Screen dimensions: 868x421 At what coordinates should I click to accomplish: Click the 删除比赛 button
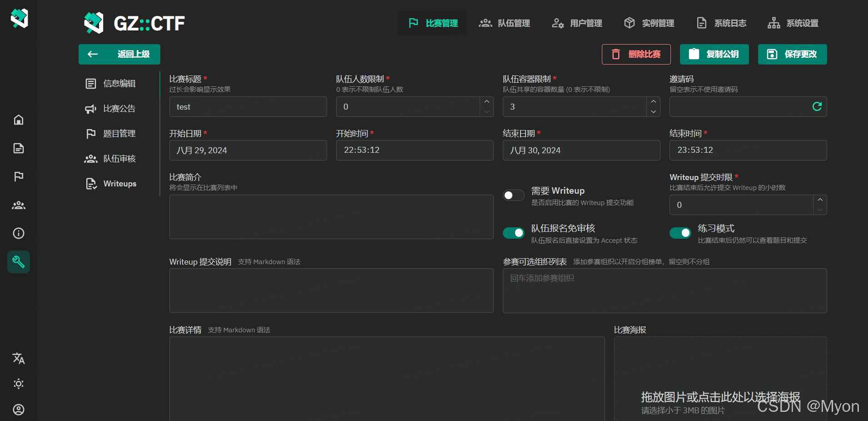pyautogui.click(x=636, y=54)
